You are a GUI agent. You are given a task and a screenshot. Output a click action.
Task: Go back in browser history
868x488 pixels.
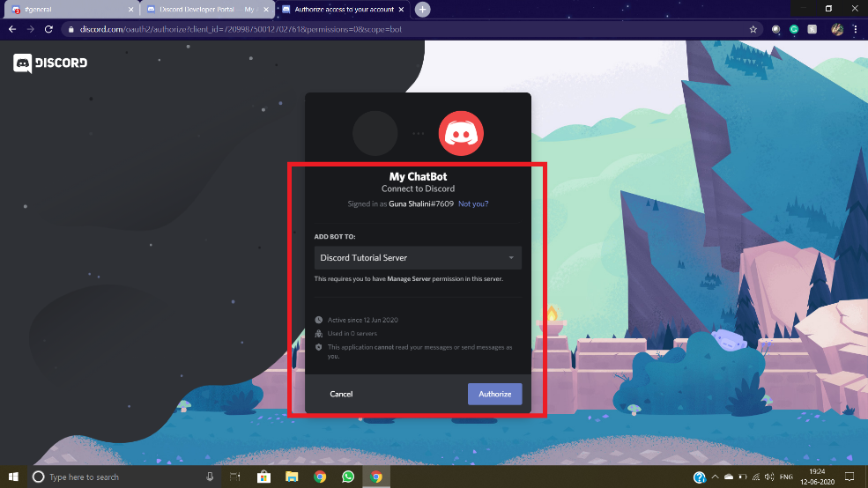tap(12, 29)
